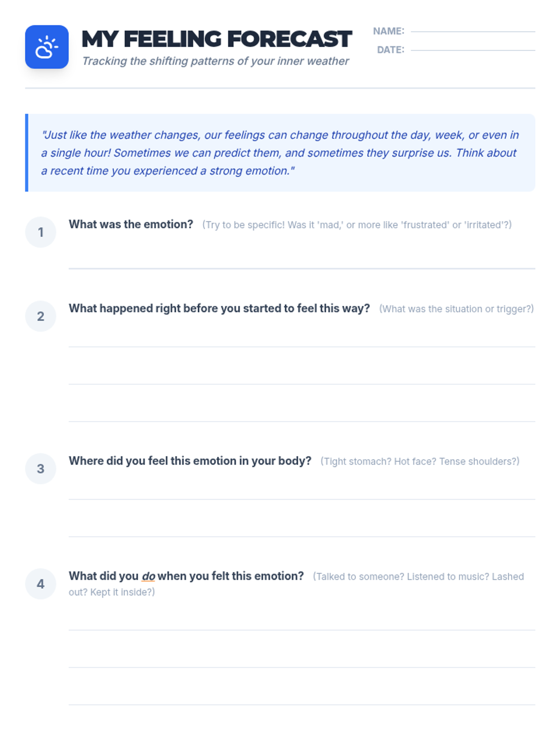The height and width of the screenshot is (747, 560).
Task: Click the 'Tracking the shifting patterns' subtitle
Action: (216, 61)
